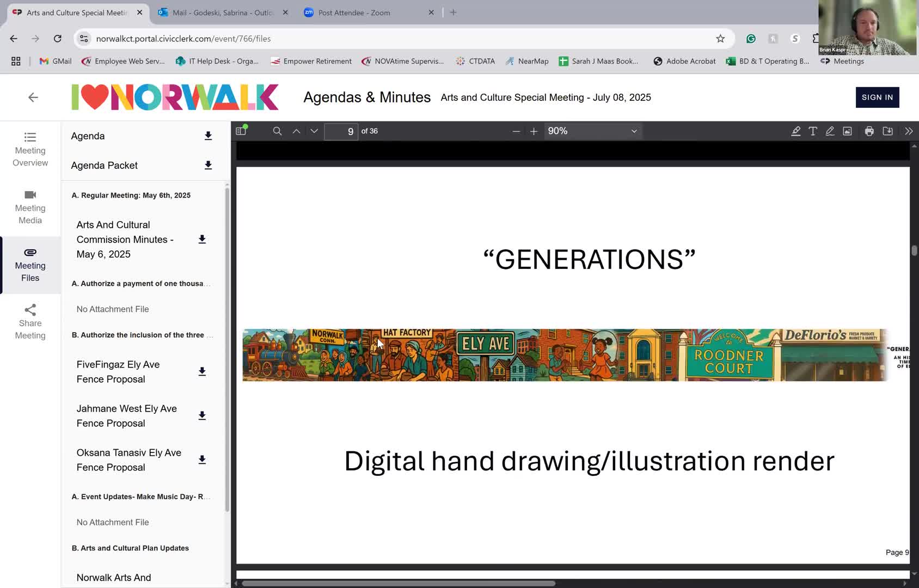Download Jahmane West Ely Ave Fence Proposal
This screenshot has height=588, width=919.
(x=202, y=415)
